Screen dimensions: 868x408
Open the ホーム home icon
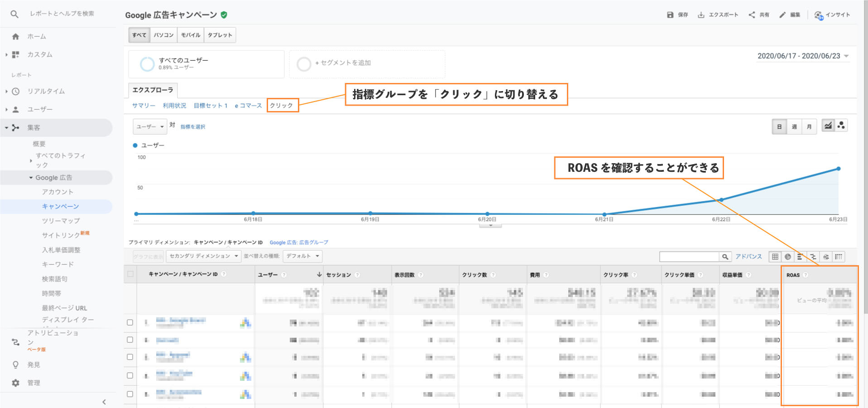[x=15, y=36]
